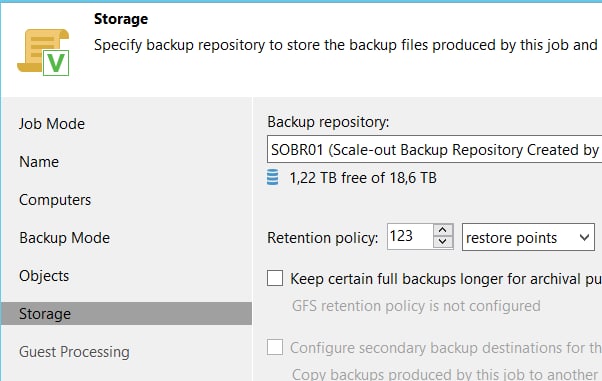Viewport: 602px width, 381px height.
Task: Decrease retention policy with down arrow
Action: 443,242
